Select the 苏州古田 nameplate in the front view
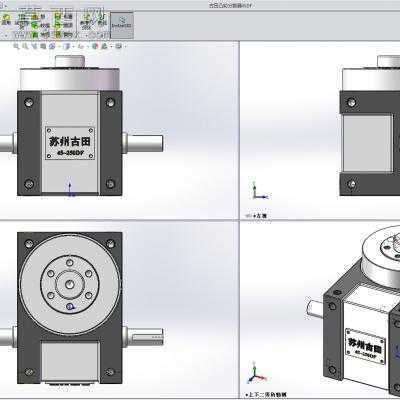The image size is (400, 400). [70, 143]
